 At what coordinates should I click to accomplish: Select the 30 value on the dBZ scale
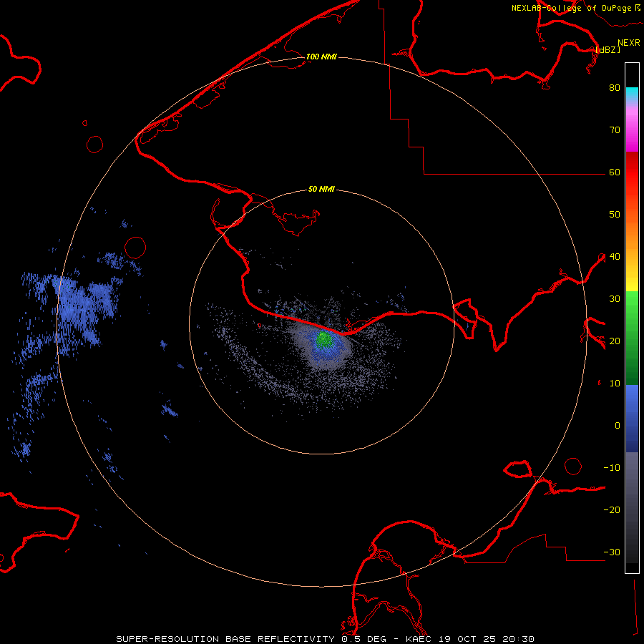[615, 299]
